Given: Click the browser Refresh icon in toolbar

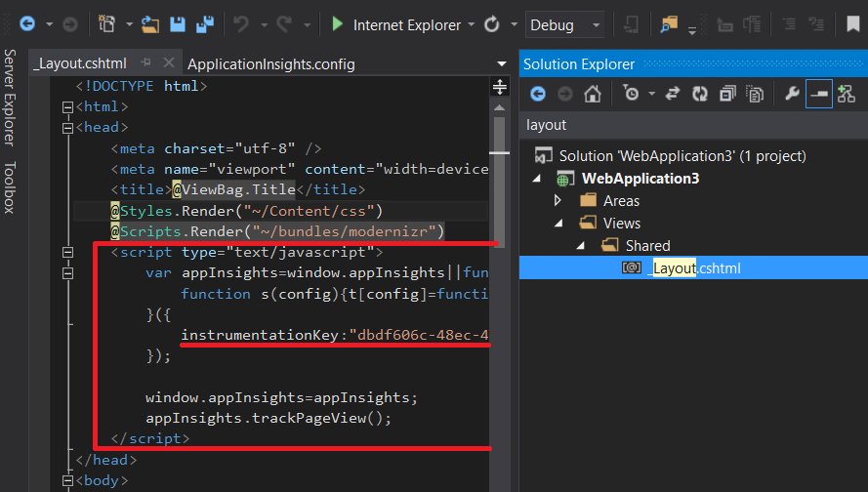Looking at the screenshot, I should click(491, 24).
